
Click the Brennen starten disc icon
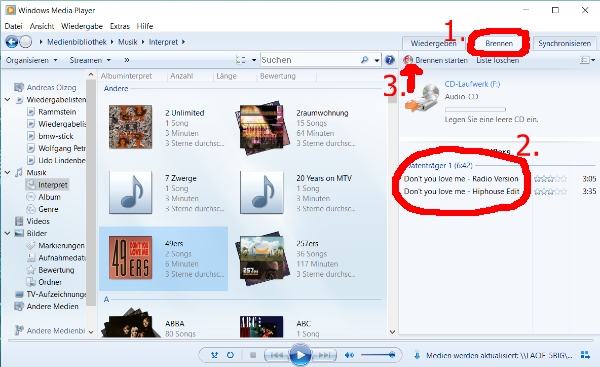(408, 60)
